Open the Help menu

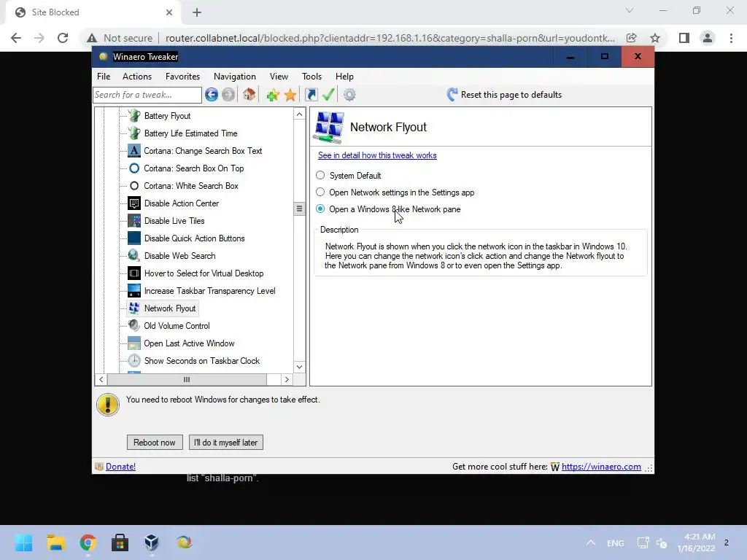click(344, 77)
